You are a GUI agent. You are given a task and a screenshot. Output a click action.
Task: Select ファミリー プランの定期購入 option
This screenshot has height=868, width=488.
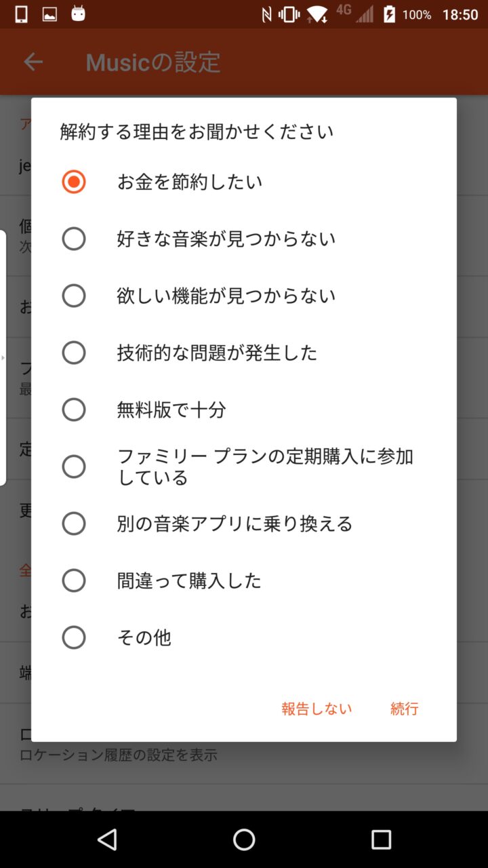click(74, 467)
